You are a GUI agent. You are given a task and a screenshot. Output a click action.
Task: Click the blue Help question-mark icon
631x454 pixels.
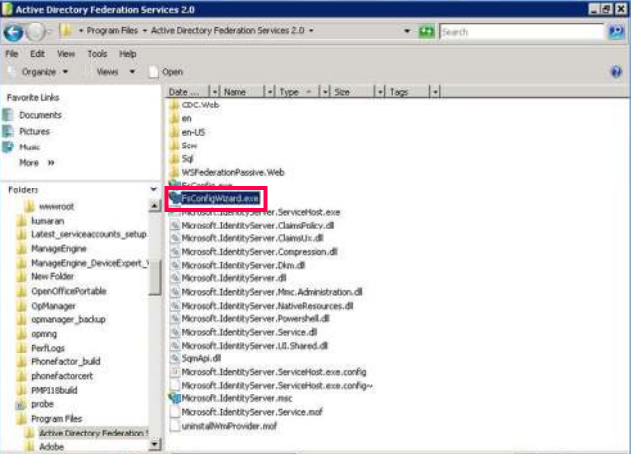[616, 72]
